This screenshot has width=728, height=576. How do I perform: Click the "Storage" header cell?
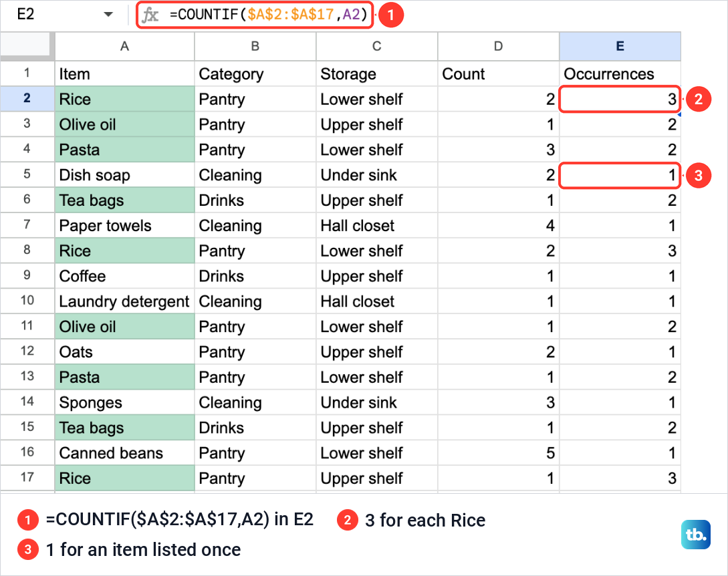coord(376,74)
